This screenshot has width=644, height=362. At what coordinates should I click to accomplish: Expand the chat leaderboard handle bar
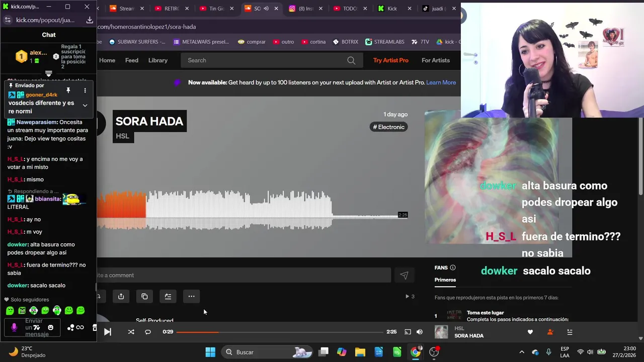point(48,74)
